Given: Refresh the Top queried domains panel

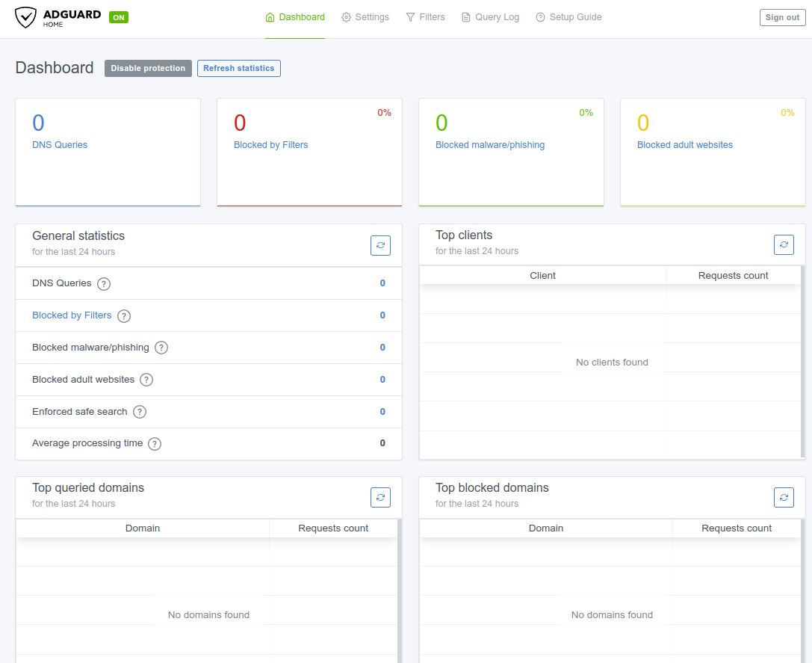Looking at the screenshot, I should pyautogui.click(x=380, y=497).
